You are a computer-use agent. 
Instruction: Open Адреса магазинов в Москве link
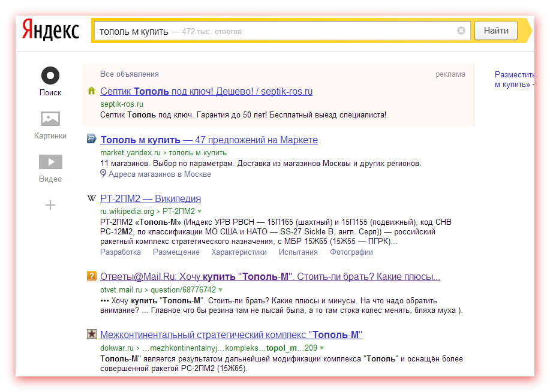pyautogui.click(x=160, y=174)
